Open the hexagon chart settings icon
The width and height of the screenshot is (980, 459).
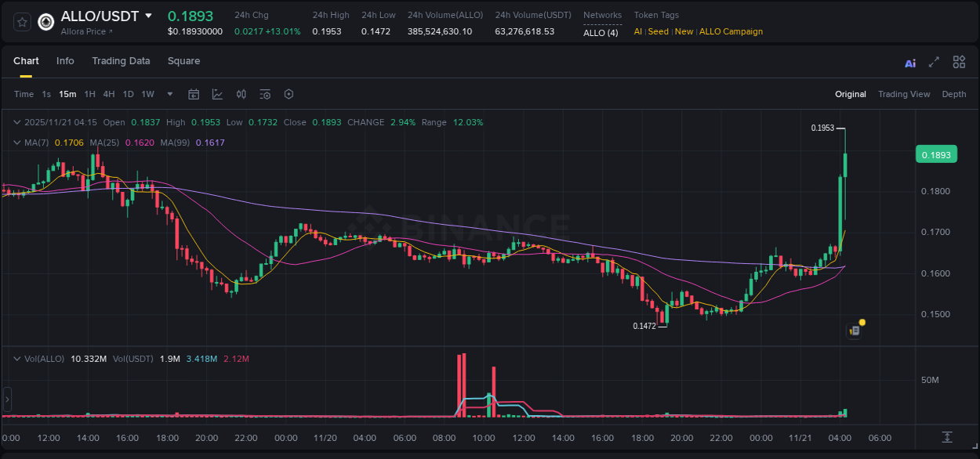[289, 94]
